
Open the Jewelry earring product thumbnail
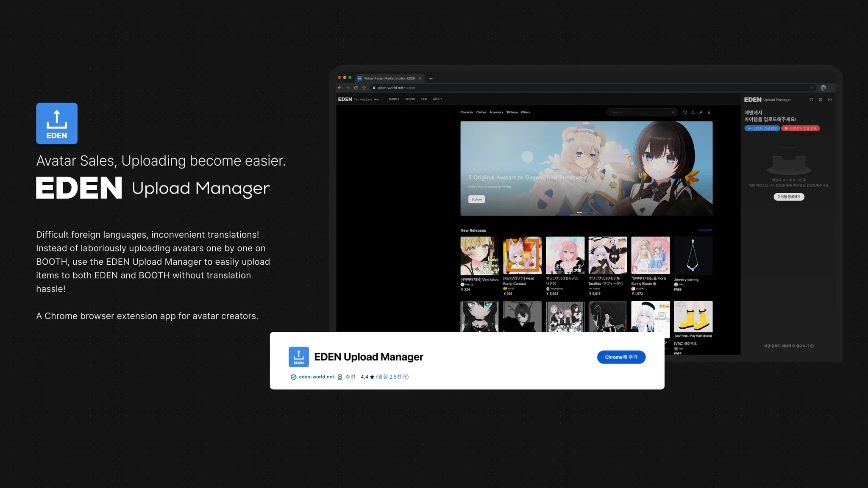[x=693, y=256]
